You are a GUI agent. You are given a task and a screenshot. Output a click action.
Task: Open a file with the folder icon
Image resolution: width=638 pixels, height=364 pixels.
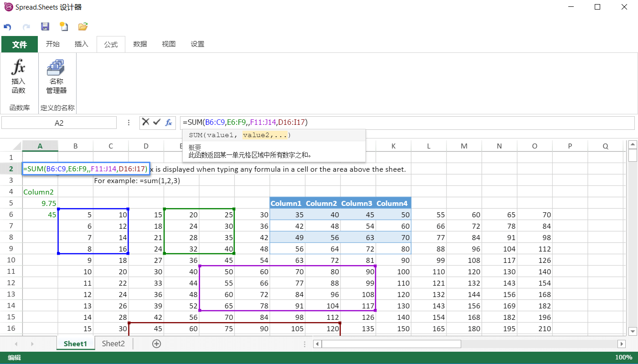point(82,26)
